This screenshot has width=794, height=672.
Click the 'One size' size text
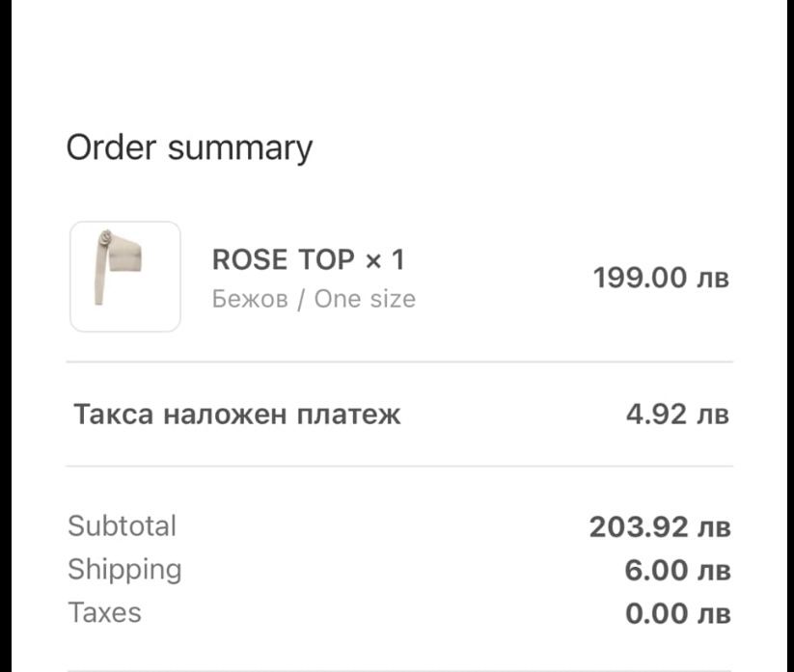coord(365,299)
